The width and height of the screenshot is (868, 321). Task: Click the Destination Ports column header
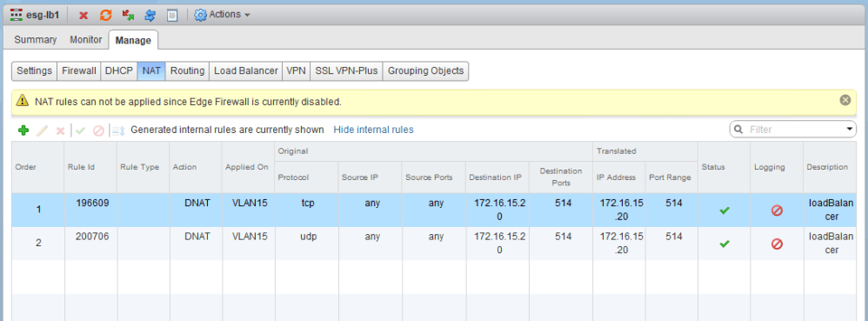[x=561, y=177]
